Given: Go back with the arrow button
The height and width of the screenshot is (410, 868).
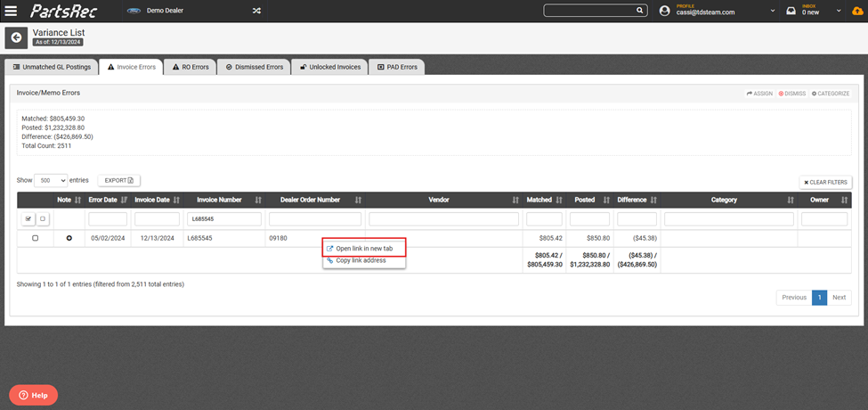Looking at the screenshot, I should coord(16,37).
